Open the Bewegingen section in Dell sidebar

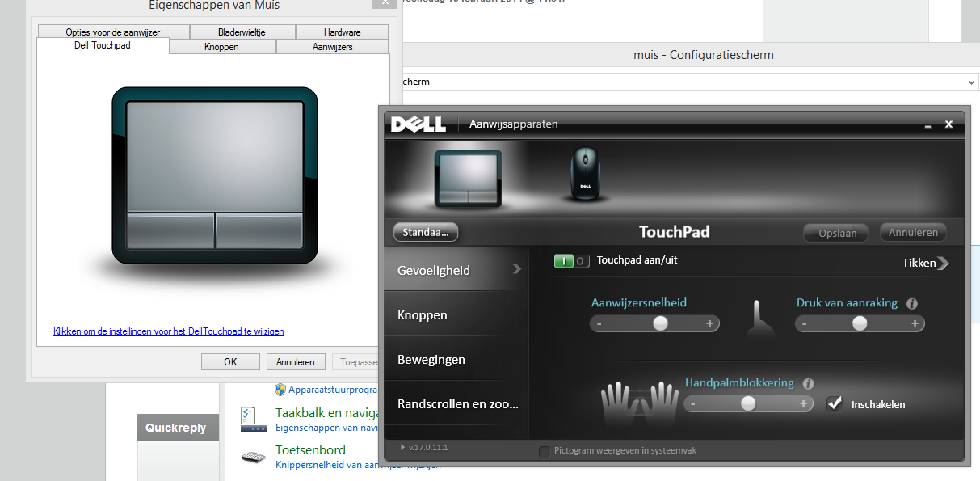(x=456, y=360)
